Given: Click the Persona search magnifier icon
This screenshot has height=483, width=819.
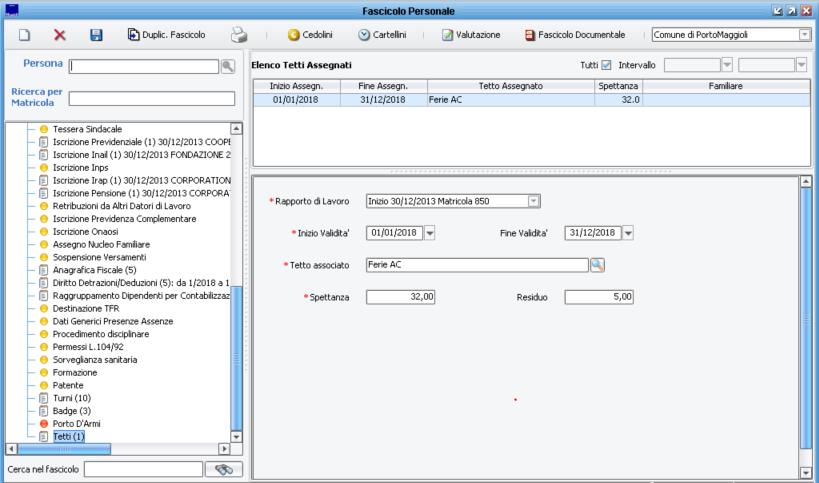Looking at the screenshot, I should click(x=227, y=66).
